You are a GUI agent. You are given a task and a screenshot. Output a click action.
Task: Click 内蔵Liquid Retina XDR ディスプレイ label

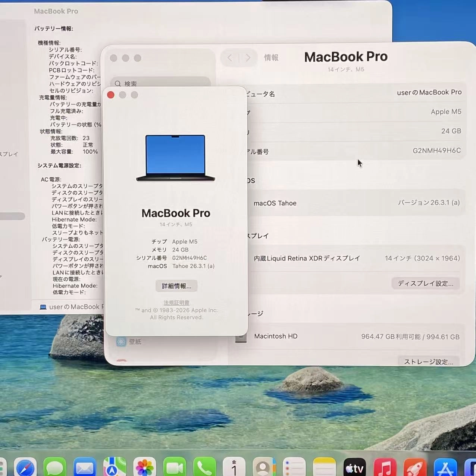point(307,259)
